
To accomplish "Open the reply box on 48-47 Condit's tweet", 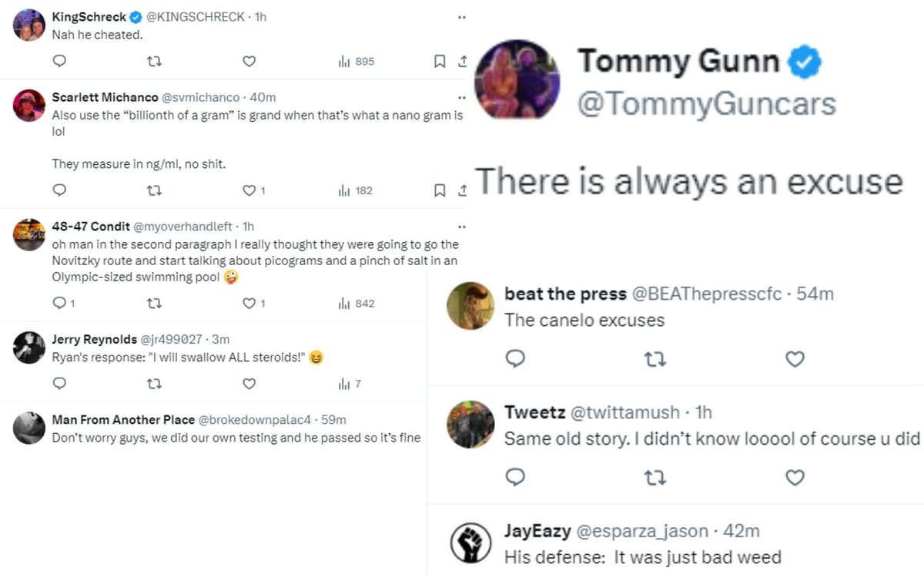I will pos(59,303).
